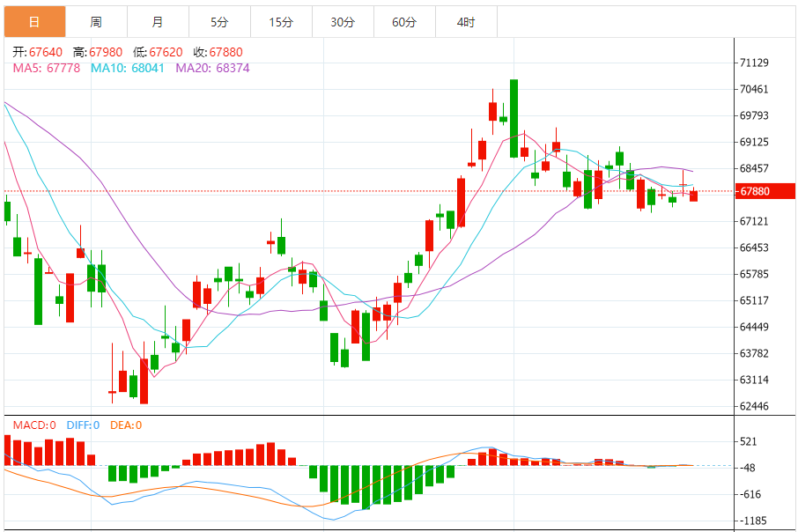Open the 月 monthly chart tab

(158, 22)
